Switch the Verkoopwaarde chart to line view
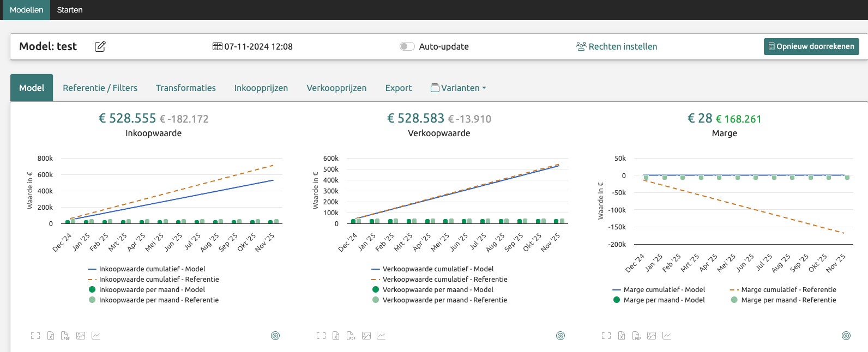Image resolution: width=868 pixels, height=352 pixels. point(381,336)
